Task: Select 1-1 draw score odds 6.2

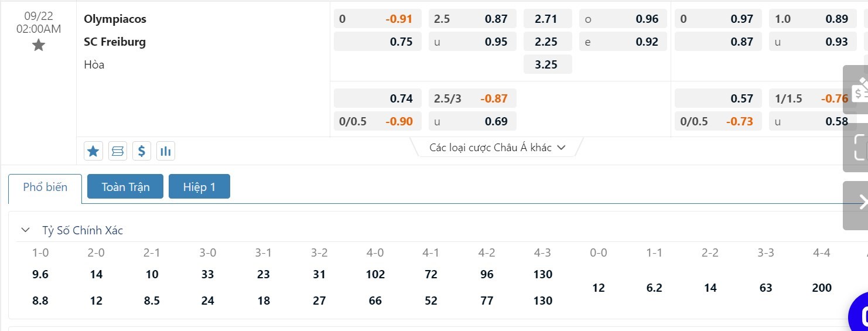Action: (654, 288)
